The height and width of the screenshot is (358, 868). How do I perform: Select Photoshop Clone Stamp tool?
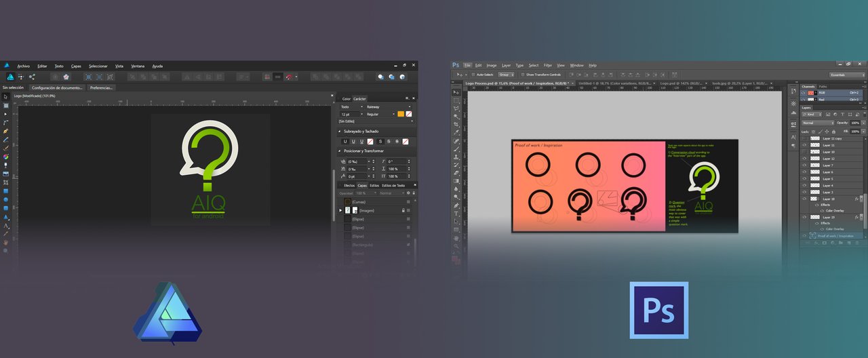point(456,157)
